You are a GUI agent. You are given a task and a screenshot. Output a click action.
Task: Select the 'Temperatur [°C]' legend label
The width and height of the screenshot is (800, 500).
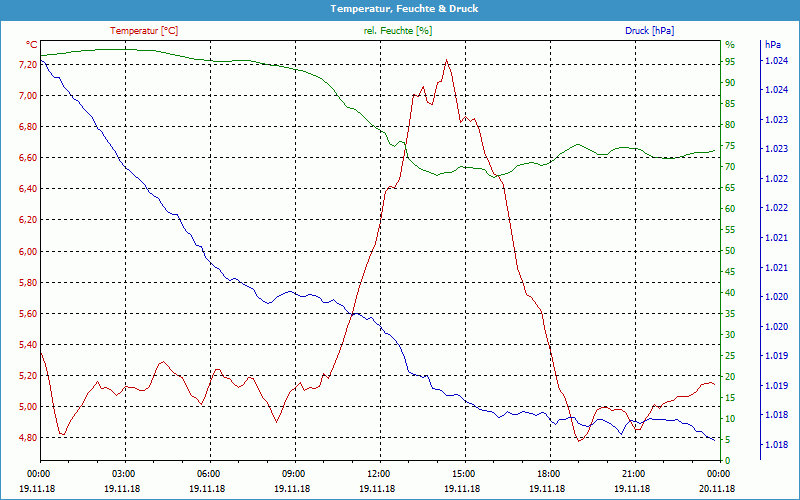coord(144,31)
